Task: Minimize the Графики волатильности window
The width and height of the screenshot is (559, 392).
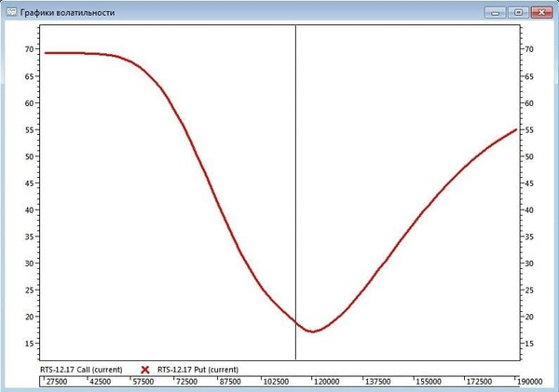Action: coord(496,12)
